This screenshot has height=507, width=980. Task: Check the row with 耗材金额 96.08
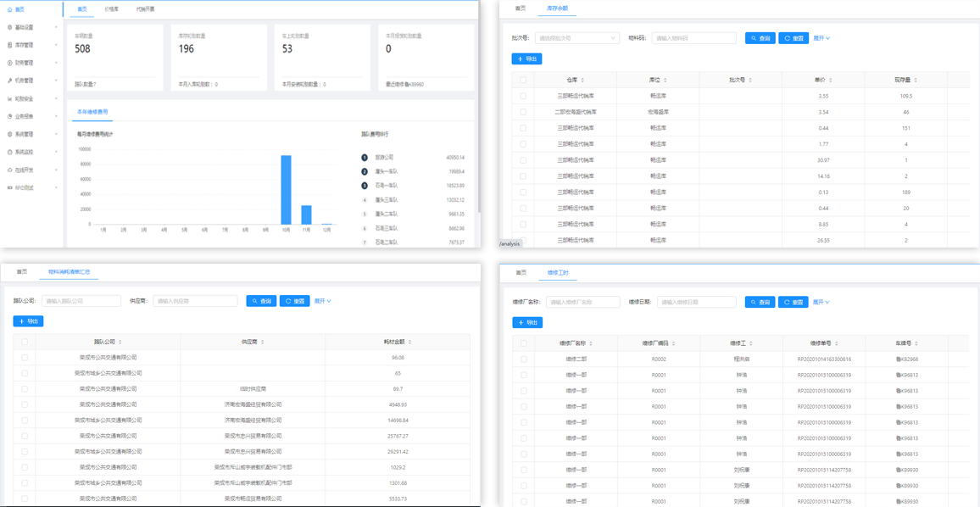(x=25, y=358)
